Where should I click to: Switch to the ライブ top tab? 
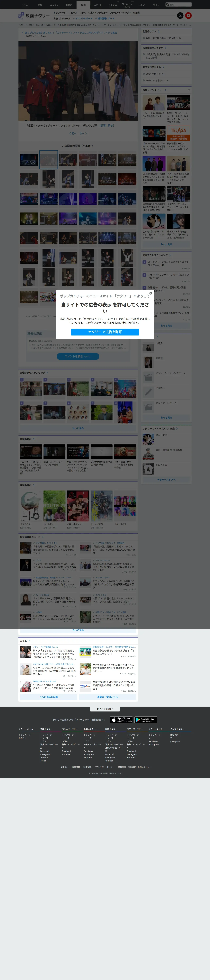tap(156, 5)
